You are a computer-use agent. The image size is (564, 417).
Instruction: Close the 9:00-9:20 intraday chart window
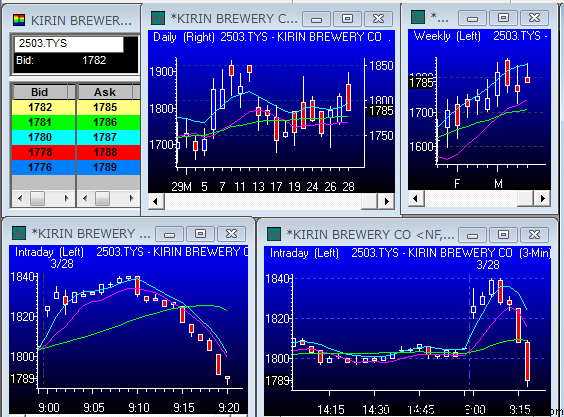[x=231, y=234]
